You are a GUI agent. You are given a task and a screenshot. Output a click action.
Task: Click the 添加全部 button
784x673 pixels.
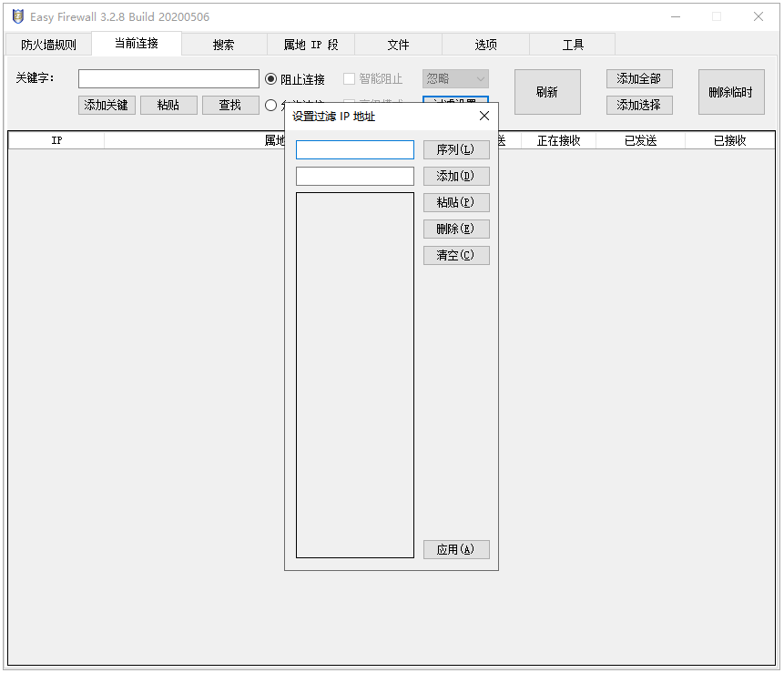[x=639, y=78]
